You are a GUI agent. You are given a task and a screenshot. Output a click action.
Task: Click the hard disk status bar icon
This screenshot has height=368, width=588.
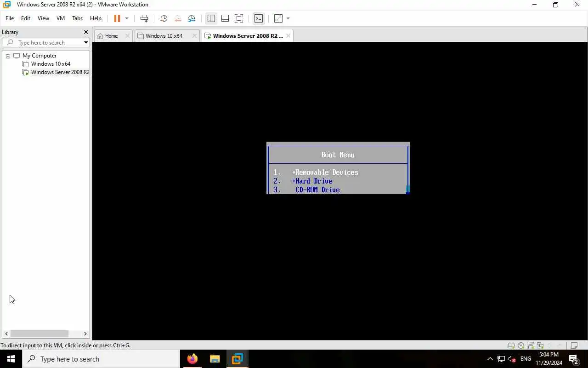tap(511, 345)
